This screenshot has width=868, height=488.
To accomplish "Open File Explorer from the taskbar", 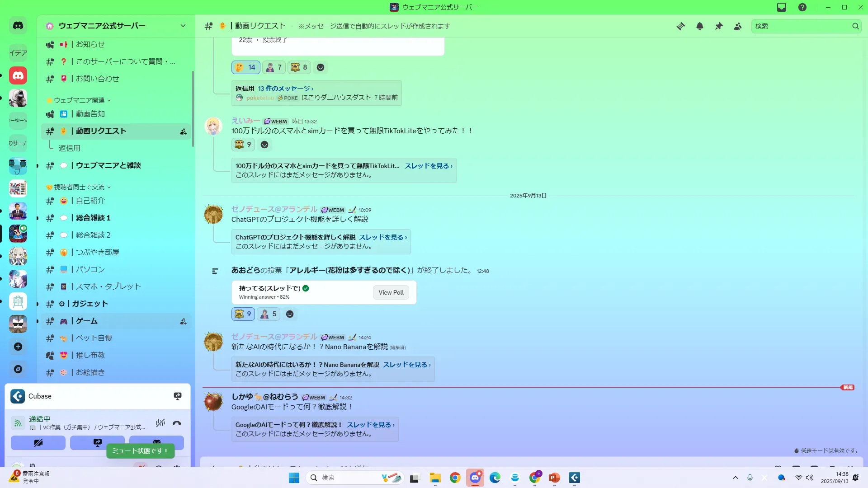I will (435, 478).
